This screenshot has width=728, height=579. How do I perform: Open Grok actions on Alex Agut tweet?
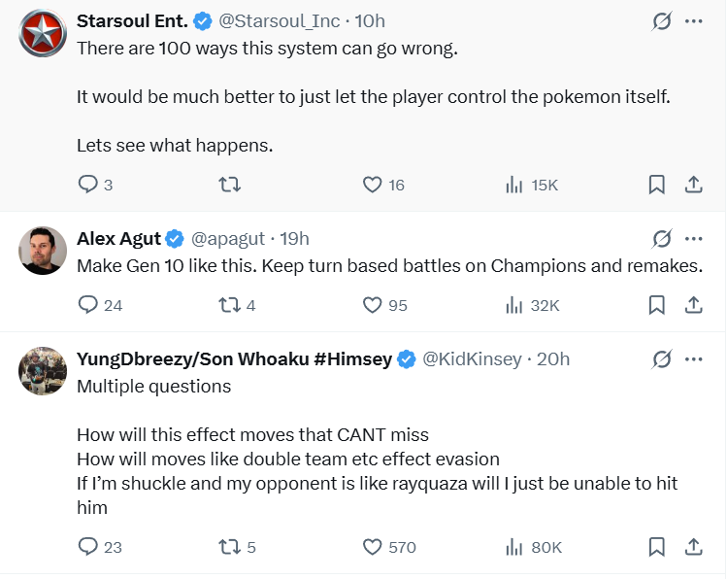tap(662, 239)
